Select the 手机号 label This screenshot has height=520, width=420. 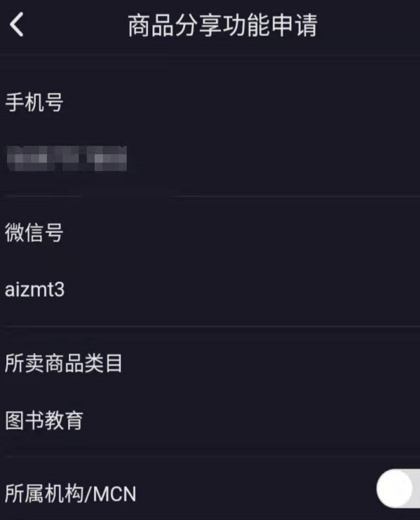(x=34, y=102)
